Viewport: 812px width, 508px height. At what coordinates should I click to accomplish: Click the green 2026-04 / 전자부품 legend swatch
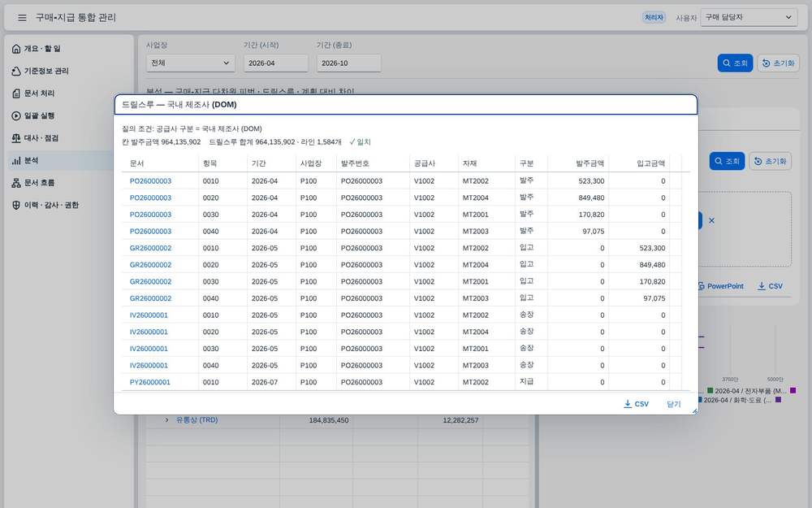point(710,390)
